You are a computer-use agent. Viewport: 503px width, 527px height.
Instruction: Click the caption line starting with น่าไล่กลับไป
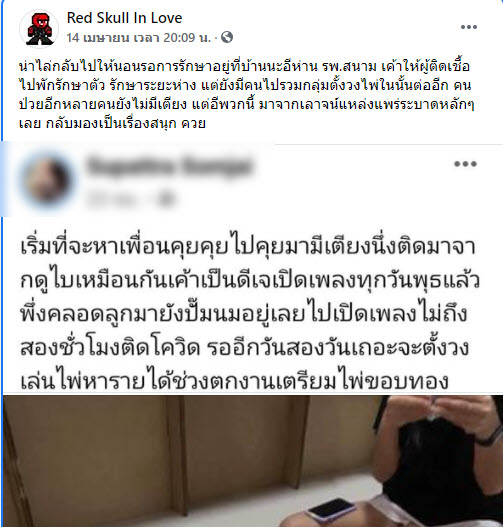coord(244,67)
